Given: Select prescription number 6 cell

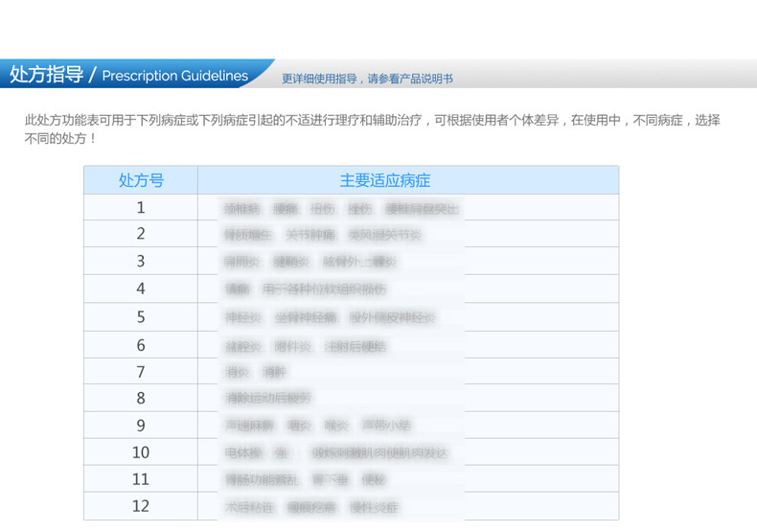Looking at the screenshot, I should click(x=141, y=345).
